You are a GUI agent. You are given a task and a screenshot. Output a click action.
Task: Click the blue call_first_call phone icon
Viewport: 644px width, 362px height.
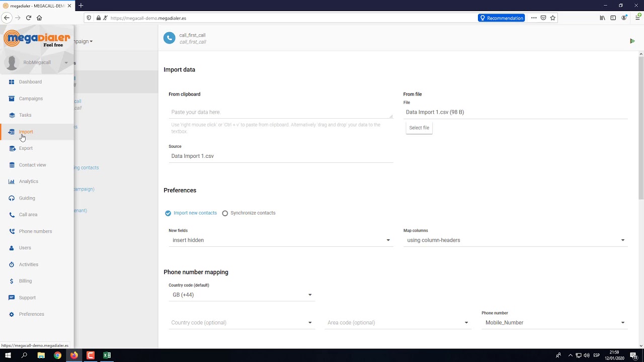tap(170, 38)
